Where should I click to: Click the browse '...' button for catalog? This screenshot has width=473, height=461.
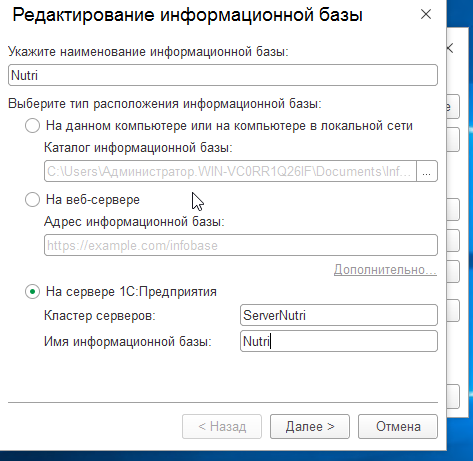[x=427, y=171]
